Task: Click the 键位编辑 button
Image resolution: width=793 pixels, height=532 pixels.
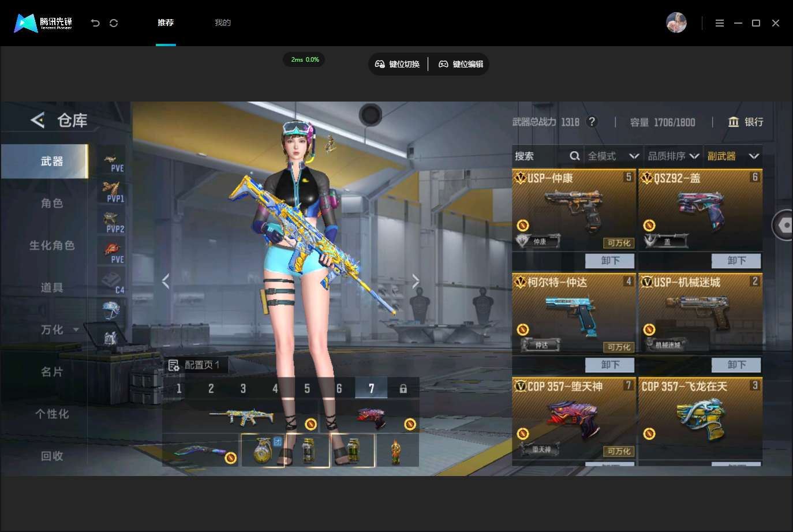Action: [461, 64]
